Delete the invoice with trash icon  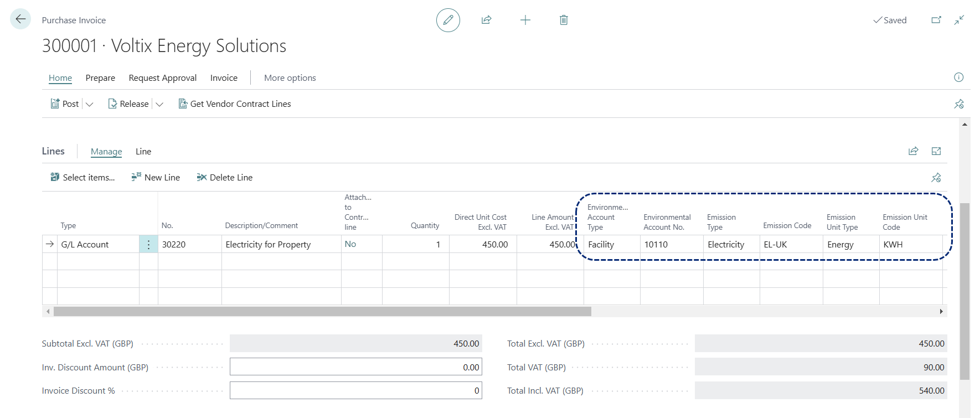[564, 20]
